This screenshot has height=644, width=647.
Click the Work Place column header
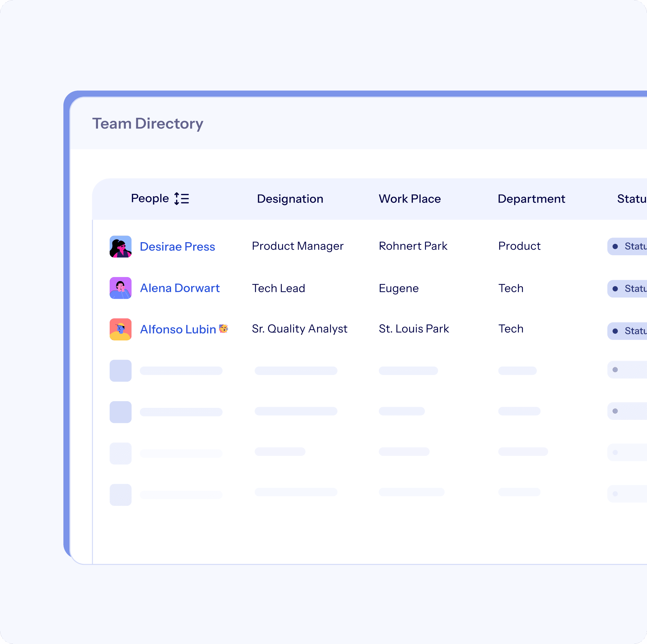[x=410, y=199]
